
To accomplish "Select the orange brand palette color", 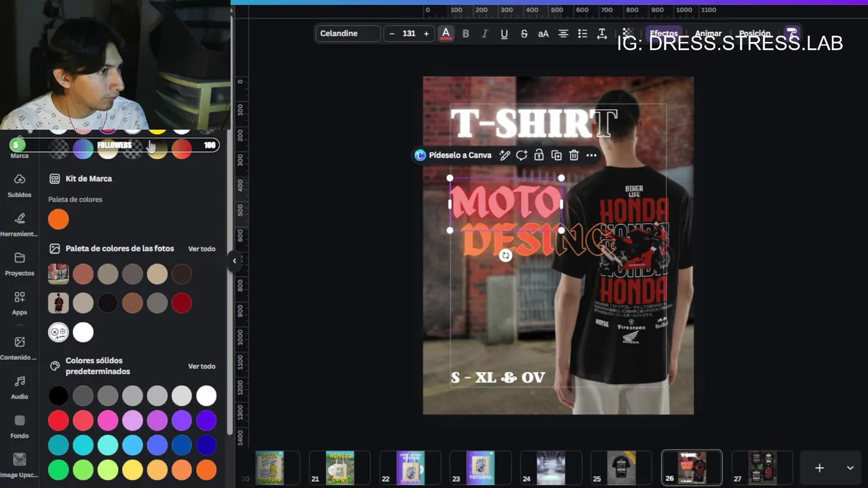I will [x=58, y=220].
